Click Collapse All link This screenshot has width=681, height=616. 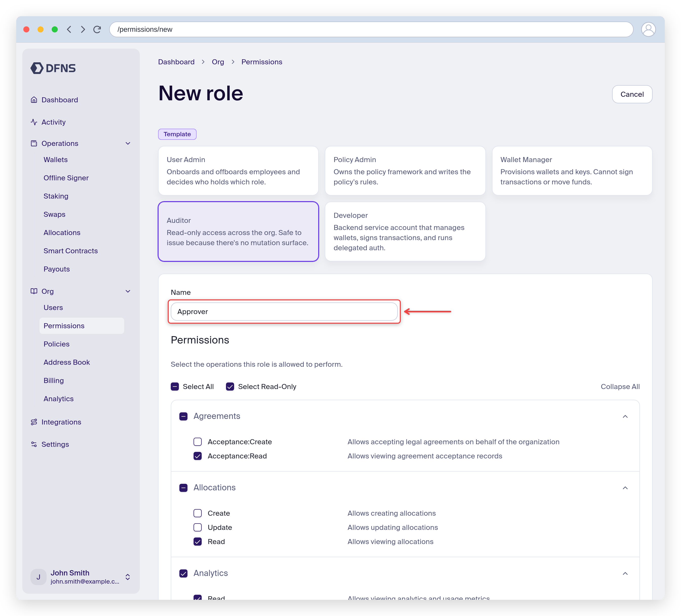(x=620, y=386)
